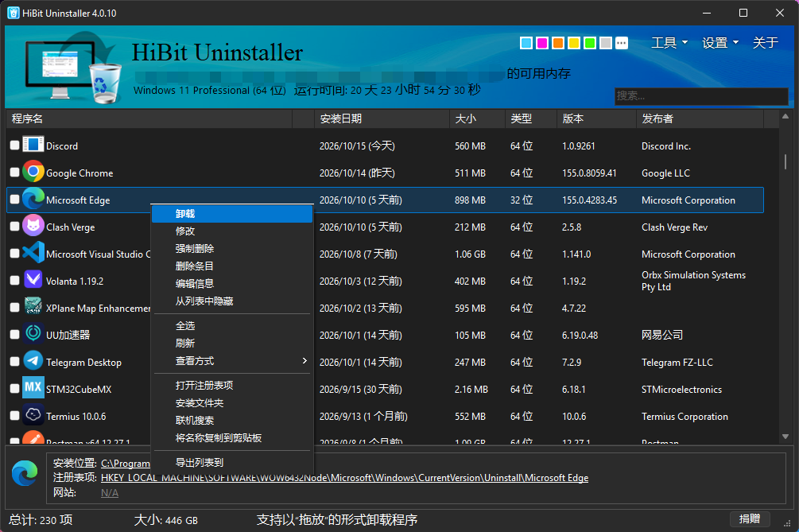Select 编辑信息 menu entry

pos(232,284)
